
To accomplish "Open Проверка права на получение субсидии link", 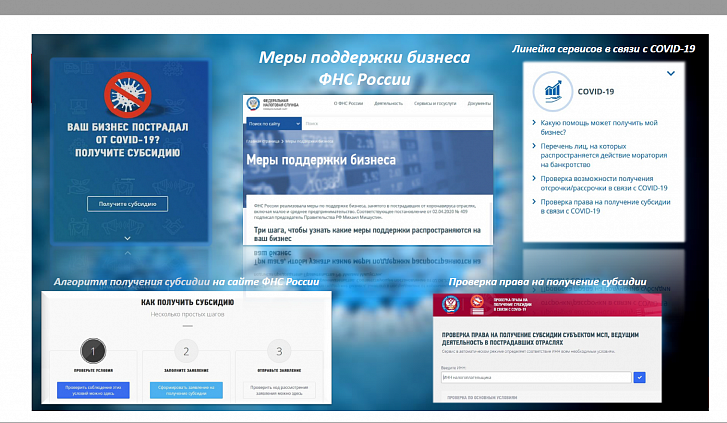I will click(x=605, y=206).
